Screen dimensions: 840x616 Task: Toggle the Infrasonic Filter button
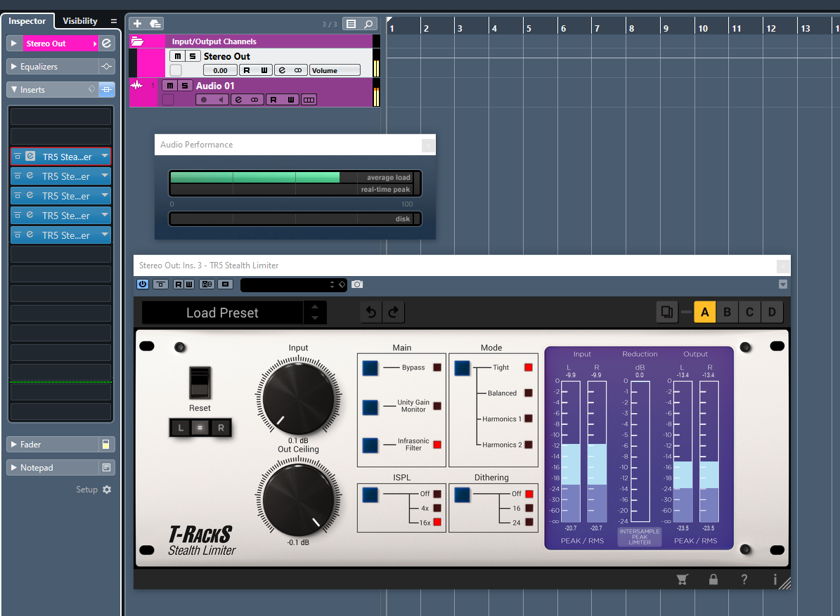(370, 445)
